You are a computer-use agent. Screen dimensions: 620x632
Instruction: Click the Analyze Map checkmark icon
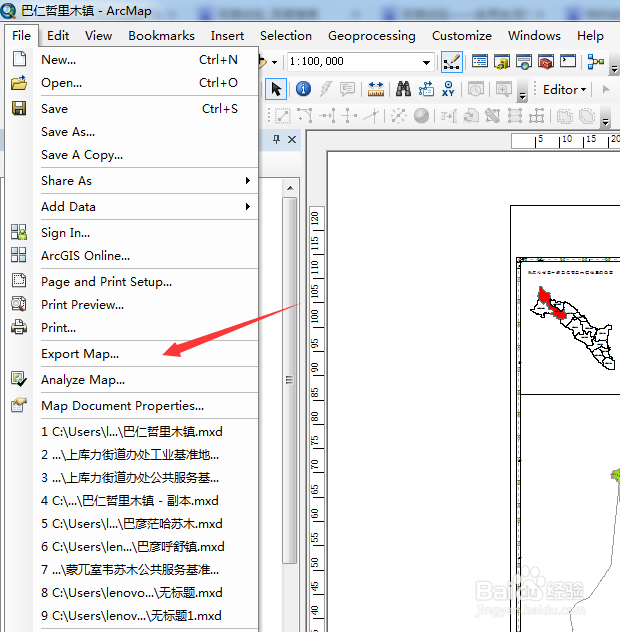point(19,379)
